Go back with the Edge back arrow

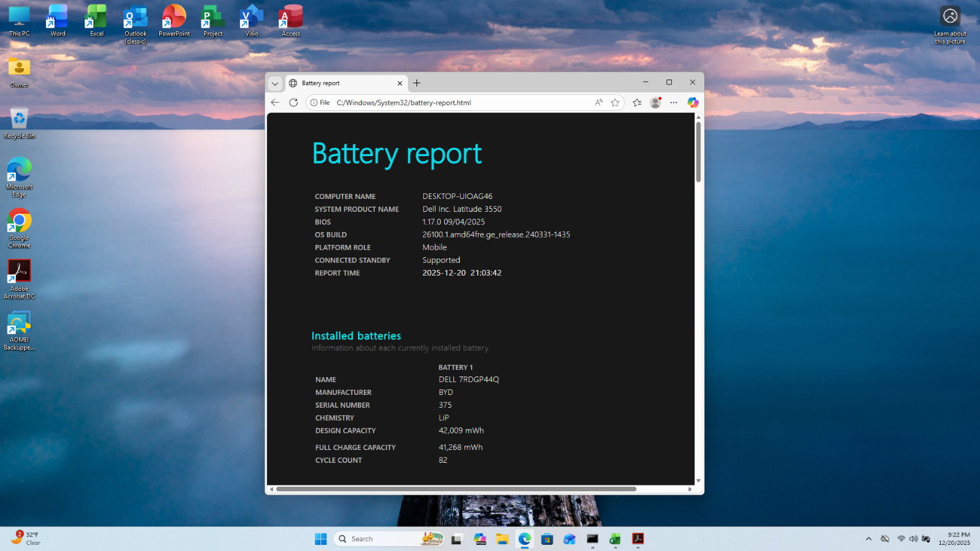click(x=275, y=102)
